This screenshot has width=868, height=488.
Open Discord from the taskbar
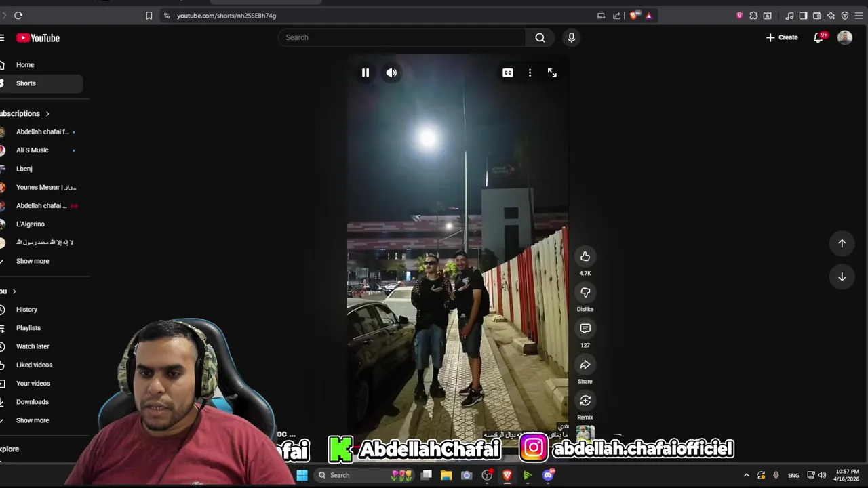coord(548,475)
